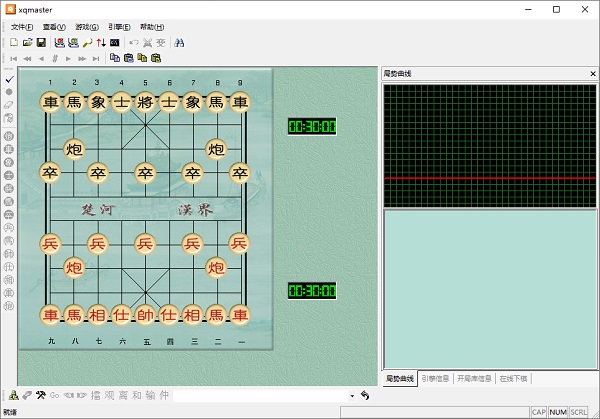The width and height of the screenshot is (600, 419).
Task: Click the paste position clipboard icon
Action: tap(129, 58)
